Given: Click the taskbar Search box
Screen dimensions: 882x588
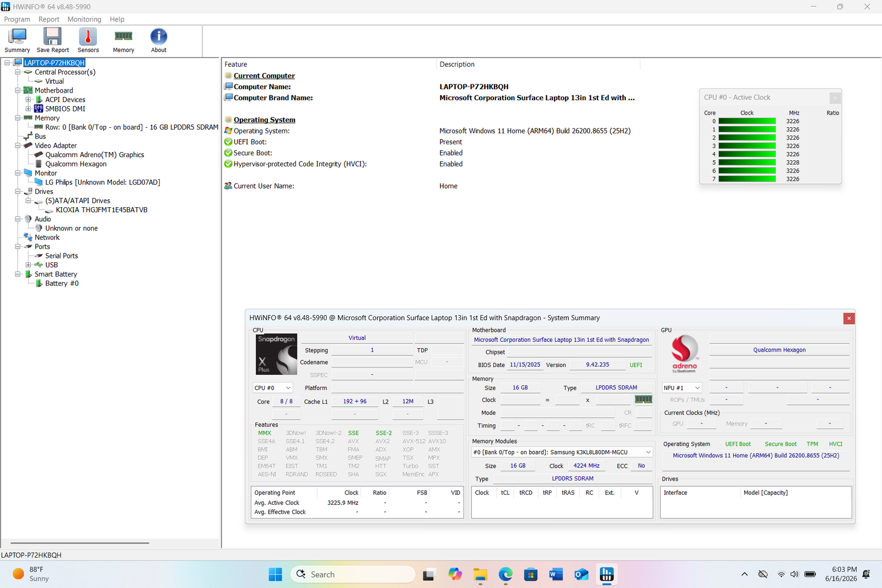Looking at the screenshot, I should 353,574.
